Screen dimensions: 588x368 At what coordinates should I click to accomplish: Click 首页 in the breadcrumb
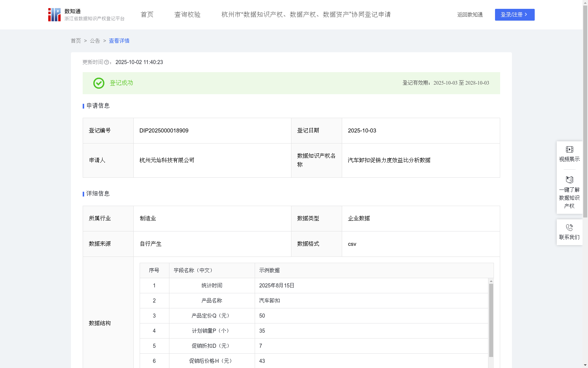click(x=76, y=41)
